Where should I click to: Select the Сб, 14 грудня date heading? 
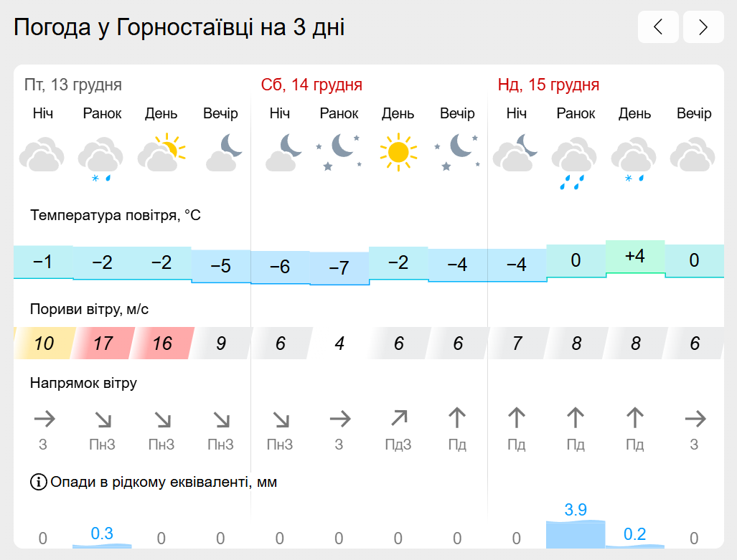pyautogui.click(x=311, y=85)
